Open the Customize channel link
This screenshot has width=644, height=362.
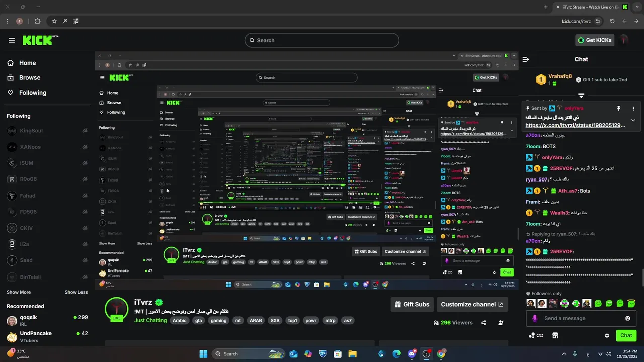[x=472, y=304]
